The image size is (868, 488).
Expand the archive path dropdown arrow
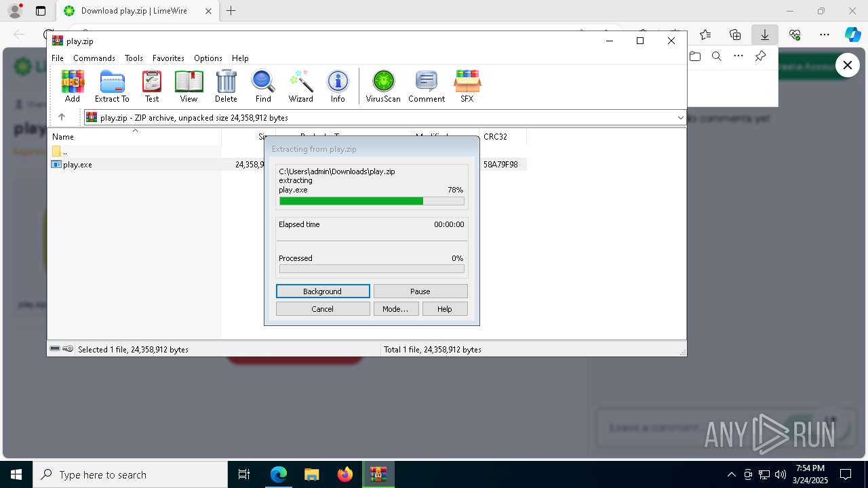(x=680, y=118)
